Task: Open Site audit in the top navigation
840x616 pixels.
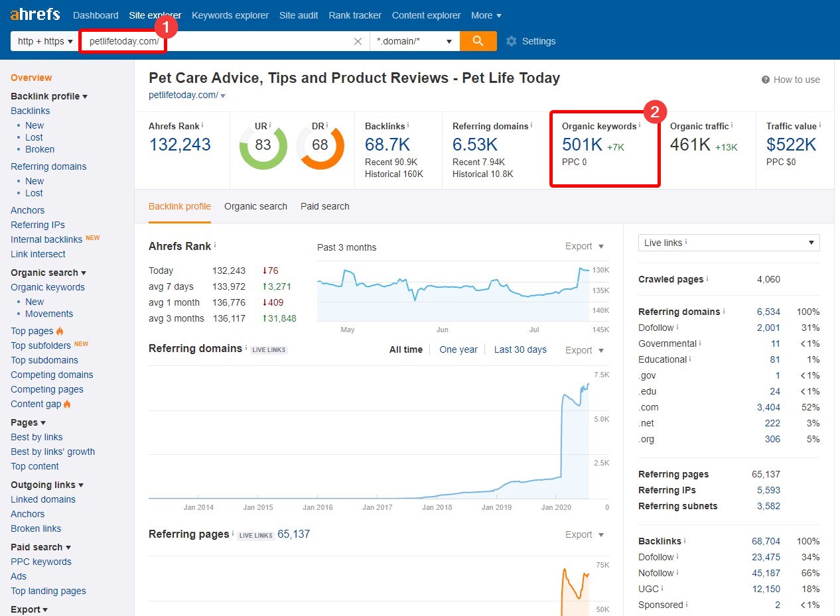Action: (299, 15)
